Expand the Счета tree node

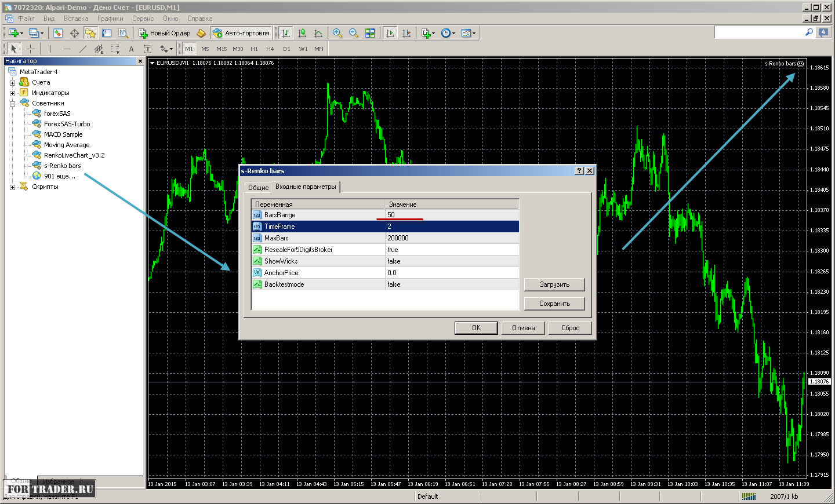click(x=13, y=83)
